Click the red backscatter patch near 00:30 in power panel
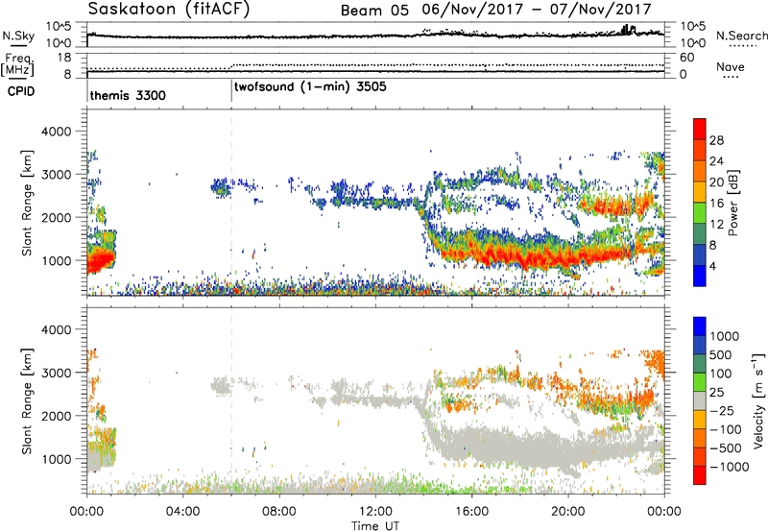Image resolution: width=768 pixels, height=532 pixels. [100, 260]
